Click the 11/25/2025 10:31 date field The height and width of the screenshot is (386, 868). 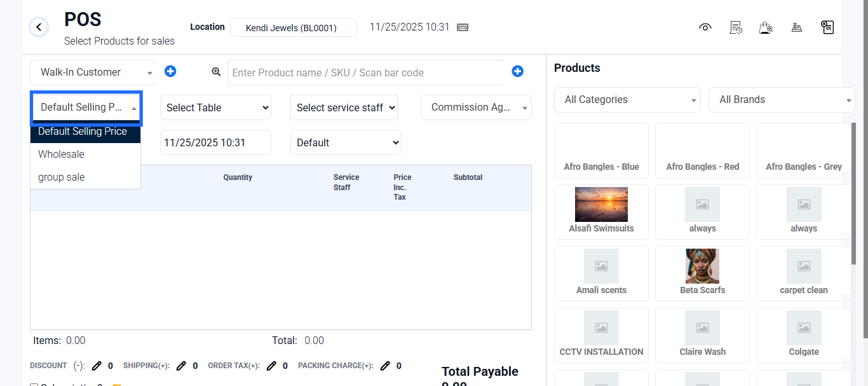click(215, 142)
